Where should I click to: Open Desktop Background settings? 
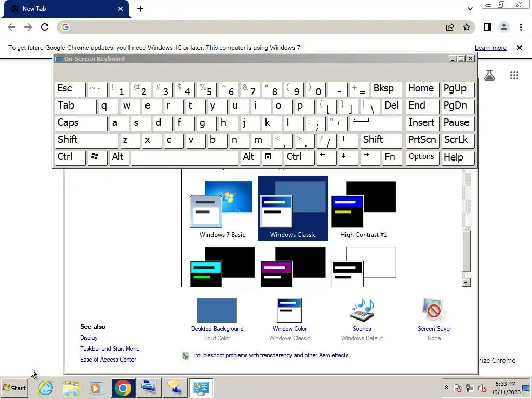point(217,320)
